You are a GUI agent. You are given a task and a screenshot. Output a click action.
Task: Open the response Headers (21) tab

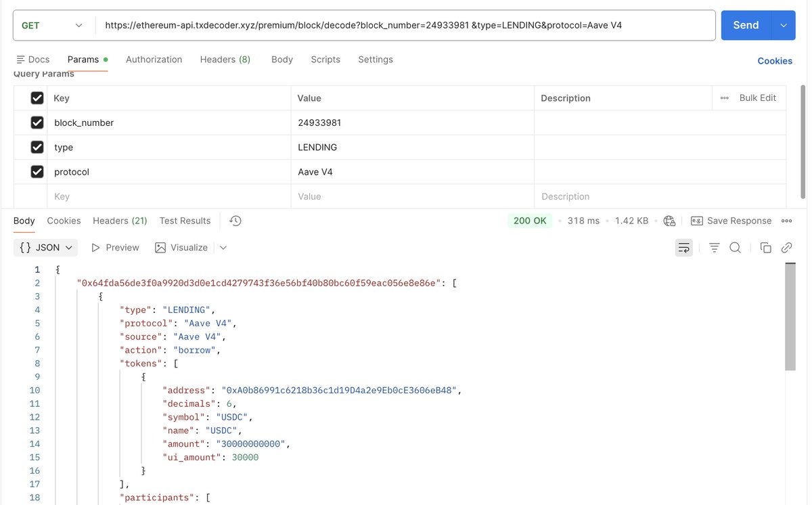point(120,221)
